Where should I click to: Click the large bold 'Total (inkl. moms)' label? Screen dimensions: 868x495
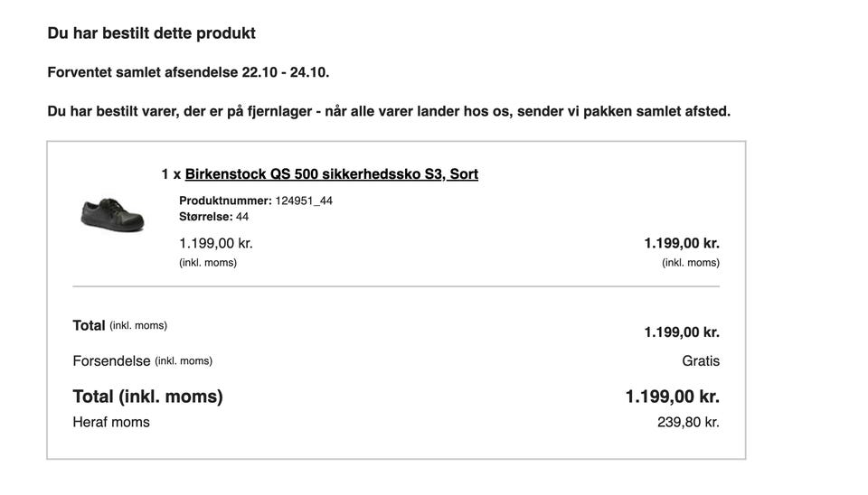pyautogui.click(x=147, y=396)
